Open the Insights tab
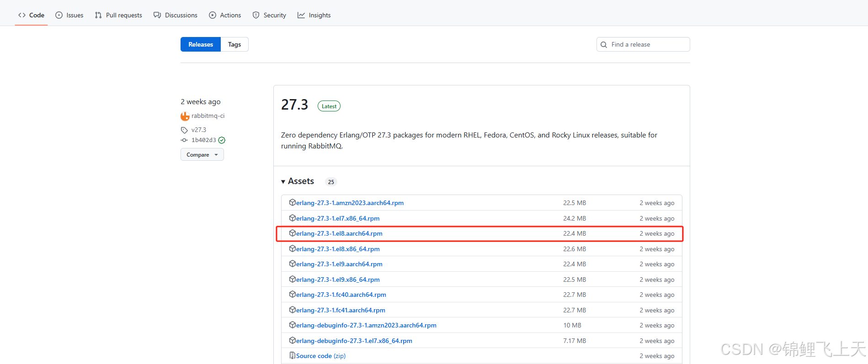This screenshot has height=364, width=868. tap(314, 15)
